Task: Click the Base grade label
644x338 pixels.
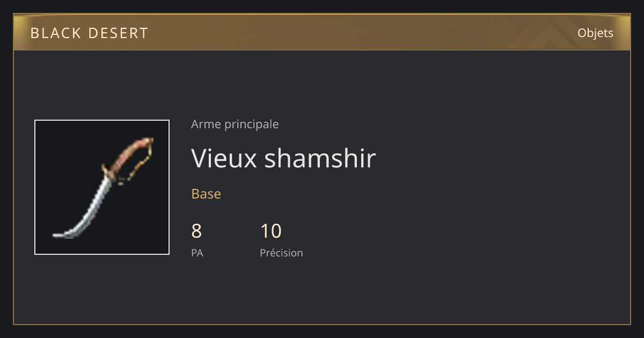Action: (x=206, y=194)
